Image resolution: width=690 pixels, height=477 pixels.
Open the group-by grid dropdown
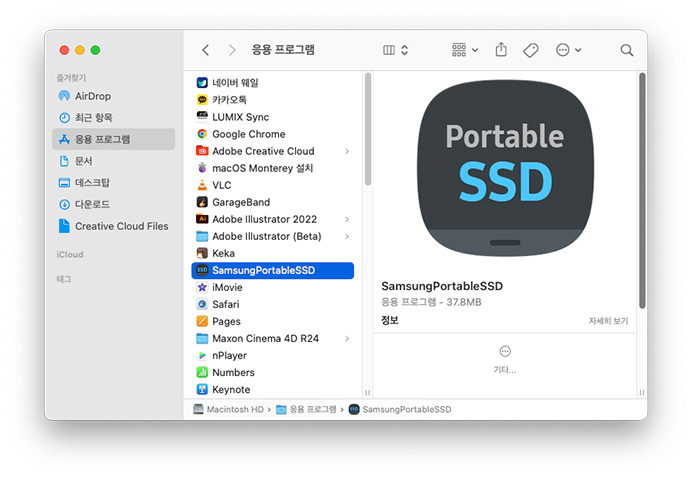tap(464, 50)
